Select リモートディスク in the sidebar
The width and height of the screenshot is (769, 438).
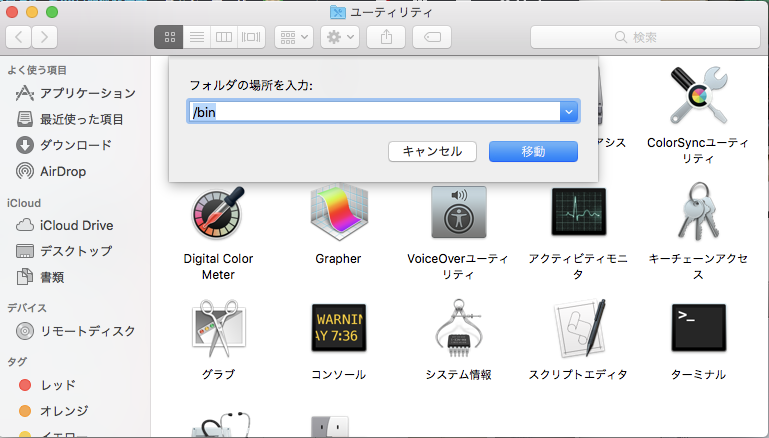75,331
